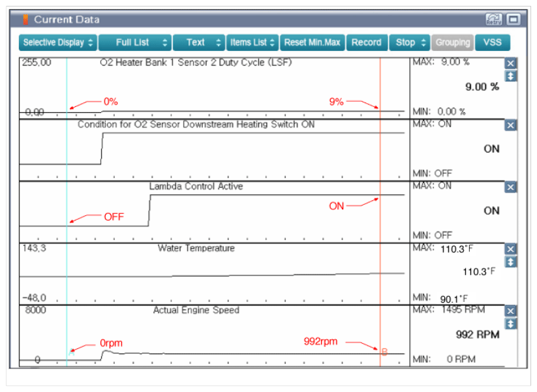Viewport: 537px width, 392px height.
Task: Click the VSS button
Action: tap(493, 42)
